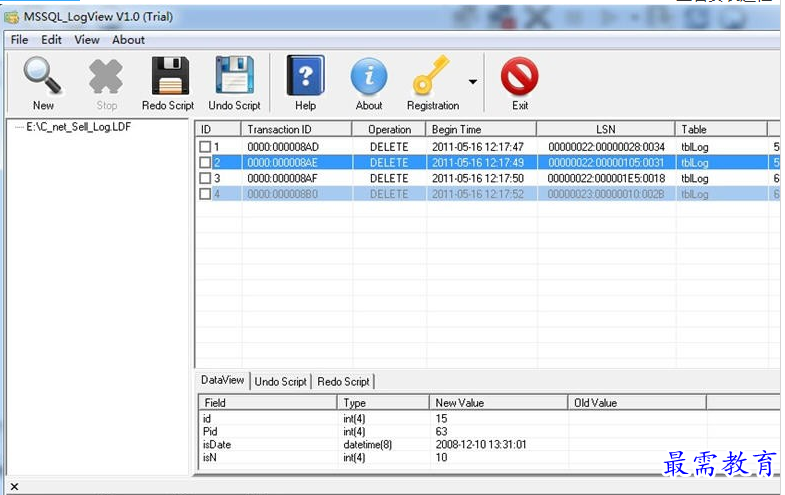This screenshot has width=785, height=495.
Task: Tick the checkbox for row 1
Action: click(x=205, y=147)
